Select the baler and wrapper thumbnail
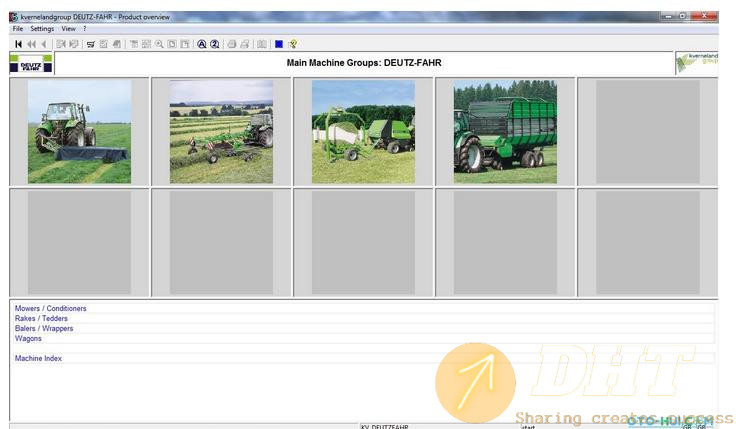This screenshot has width=736, height=429. coord(363,132)
